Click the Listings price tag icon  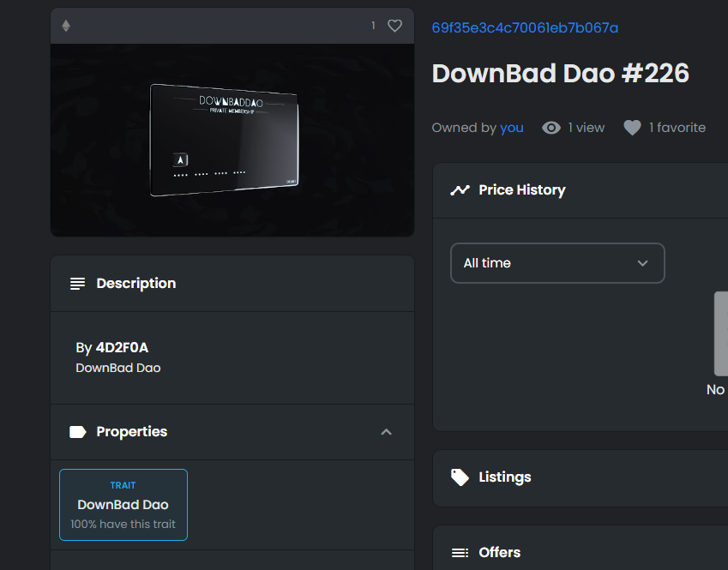(460, 477)
